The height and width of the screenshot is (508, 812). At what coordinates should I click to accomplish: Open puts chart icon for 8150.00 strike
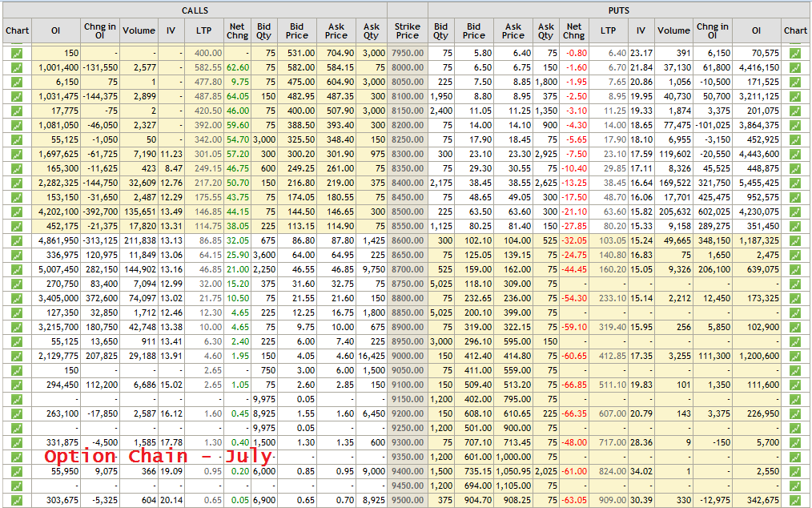pos(795,111)
